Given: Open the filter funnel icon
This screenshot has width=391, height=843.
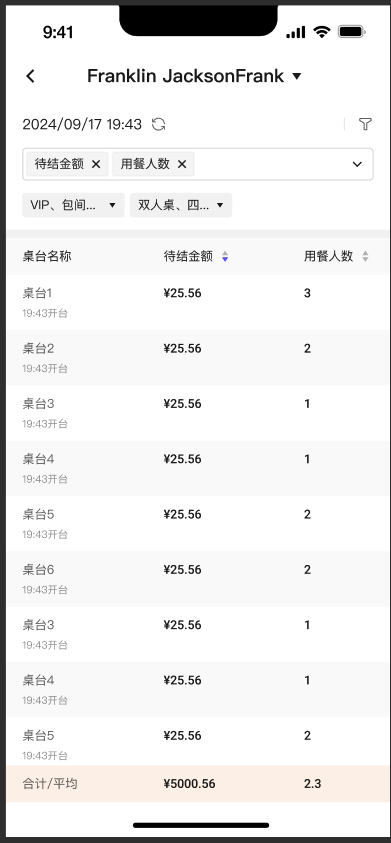Looking at the screenshot, I should click(x=365, y=124).
